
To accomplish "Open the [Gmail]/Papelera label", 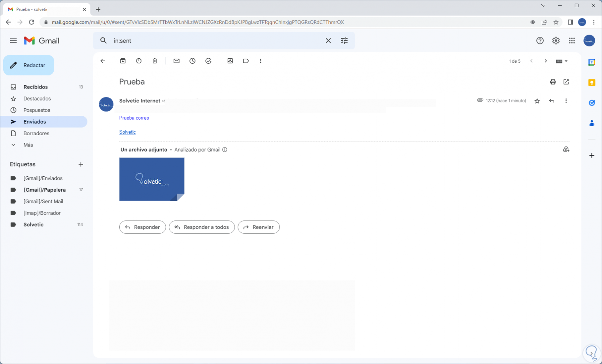I will (x=44, y=190).
